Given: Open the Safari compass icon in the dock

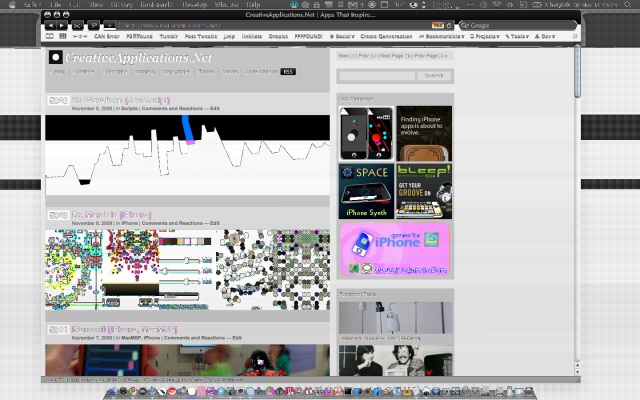Looking at the screenshot, I should 152,391.
